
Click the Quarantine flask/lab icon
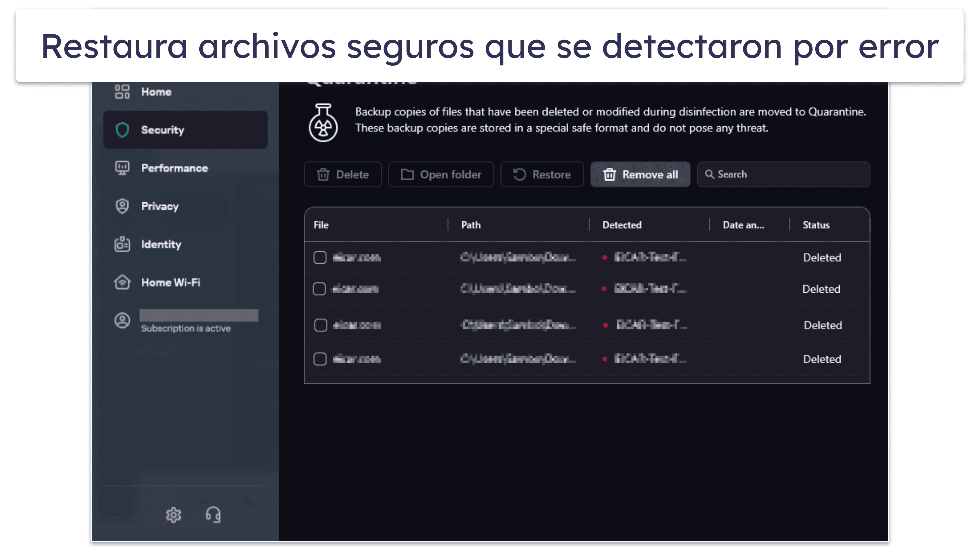(x=323, y=121)
